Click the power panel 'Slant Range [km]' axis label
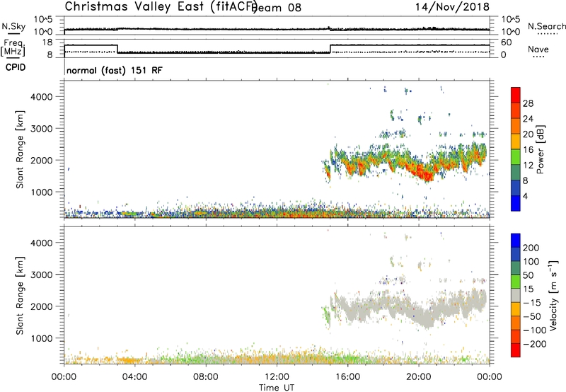566x392 pixels. (20, 149)
